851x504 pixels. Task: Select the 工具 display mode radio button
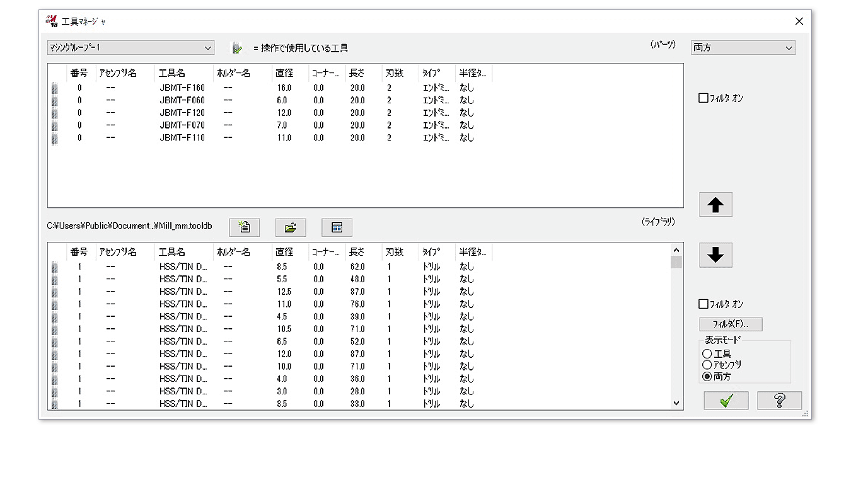point(707,354)
